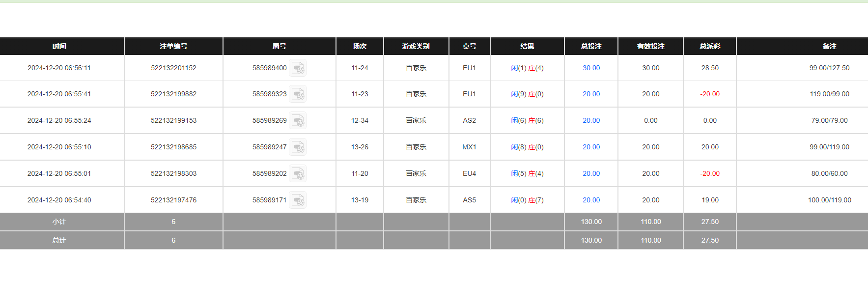The height and width of the screenshot is (307, 868).
Task: Click the 时间 column header
Action: 59,46
